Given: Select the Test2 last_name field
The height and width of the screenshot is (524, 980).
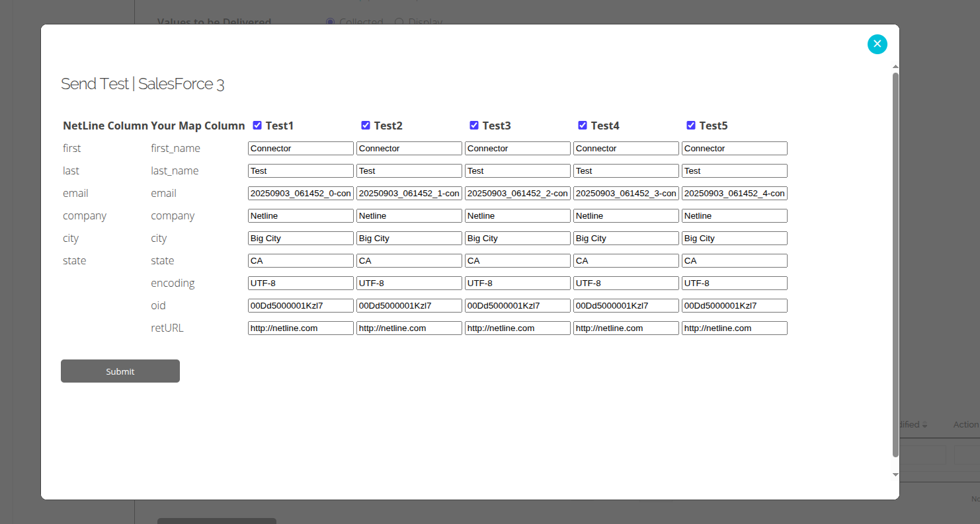Looking at the screenshot, I should tap(409, 171).
